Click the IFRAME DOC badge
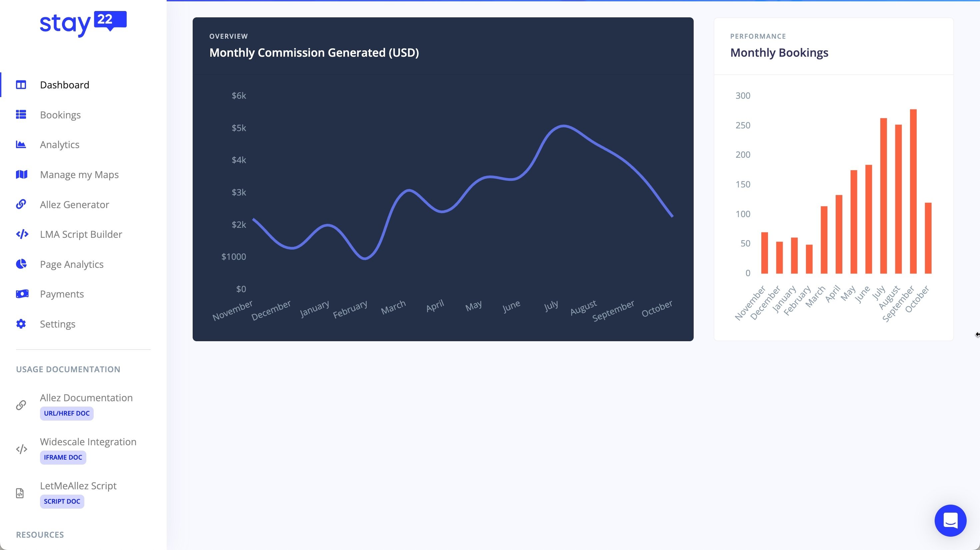The width and height of the screenshot is (980, 550). click(x=62, y=457)
